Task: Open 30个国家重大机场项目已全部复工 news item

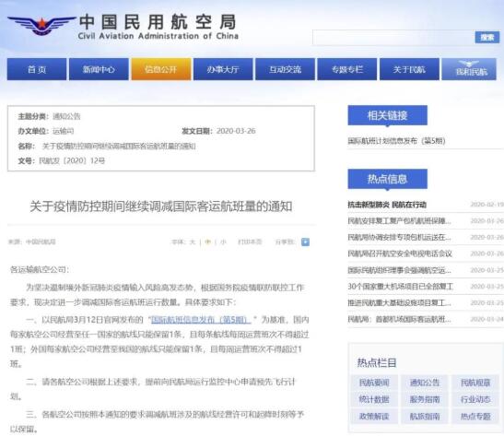Action: click(401, 286)
